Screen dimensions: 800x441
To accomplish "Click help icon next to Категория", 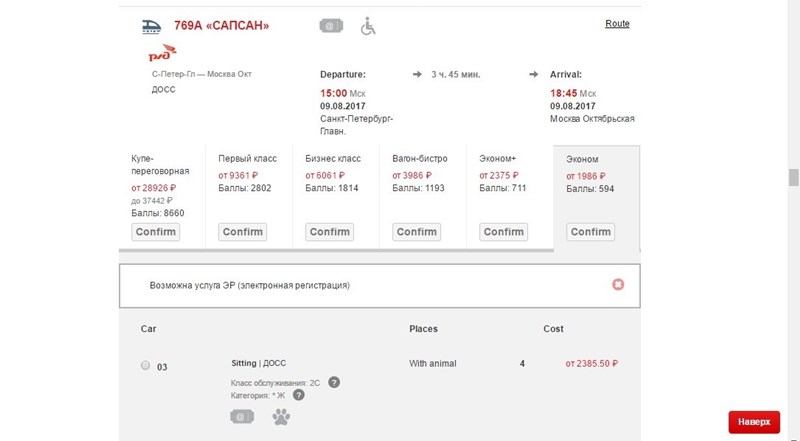I will tap(298, 395).
